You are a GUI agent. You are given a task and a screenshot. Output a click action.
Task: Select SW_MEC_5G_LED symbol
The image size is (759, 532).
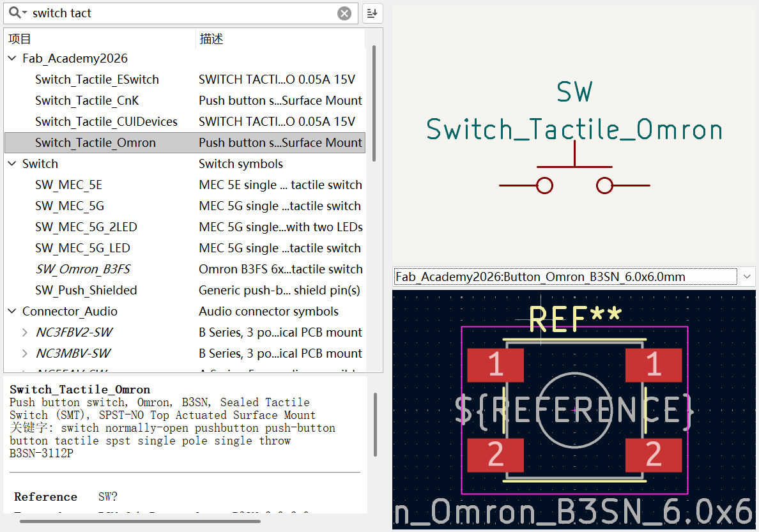click(82, 248)
